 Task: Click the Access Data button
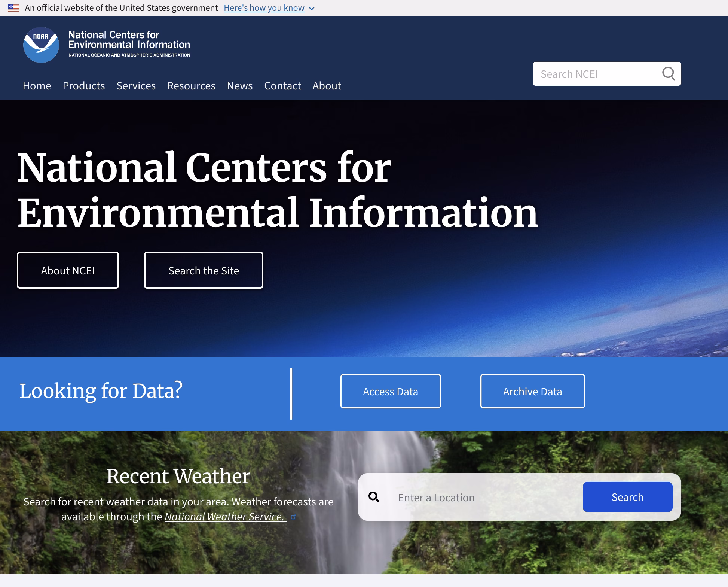point(391,391)
